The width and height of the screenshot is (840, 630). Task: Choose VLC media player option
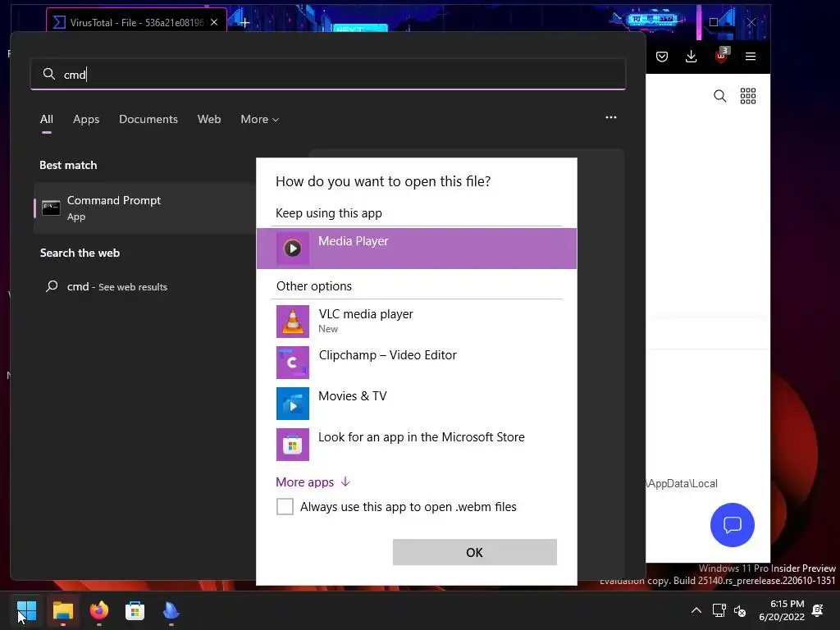(416, 321)
